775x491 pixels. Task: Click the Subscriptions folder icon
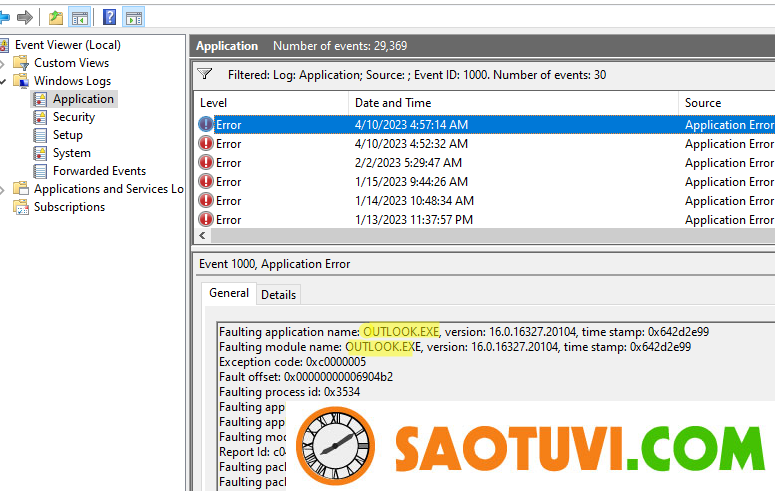[21, 207]
